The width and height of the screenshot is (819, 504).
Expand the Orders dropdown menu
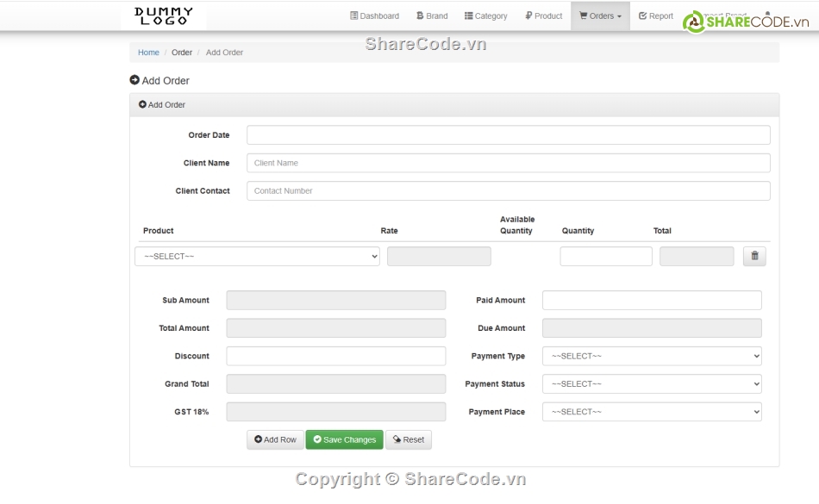(x=600, y=16)
